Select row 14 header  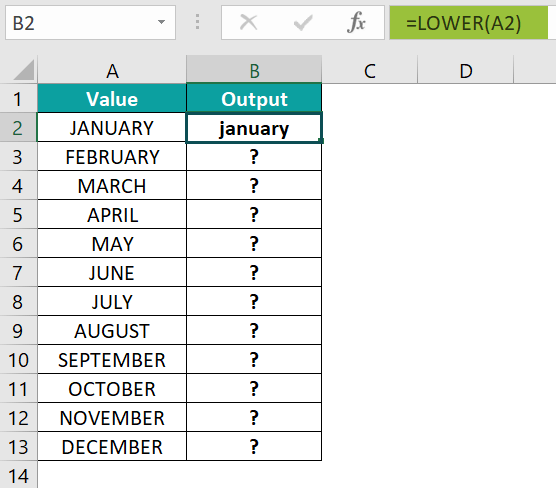click(x=18, y=475)
